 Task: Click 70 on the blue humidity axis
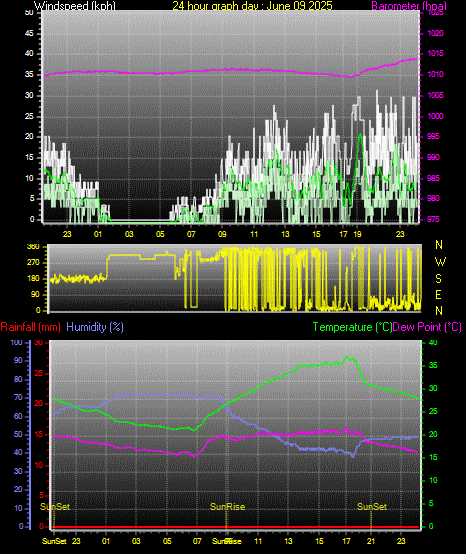(x=18, y=398)
